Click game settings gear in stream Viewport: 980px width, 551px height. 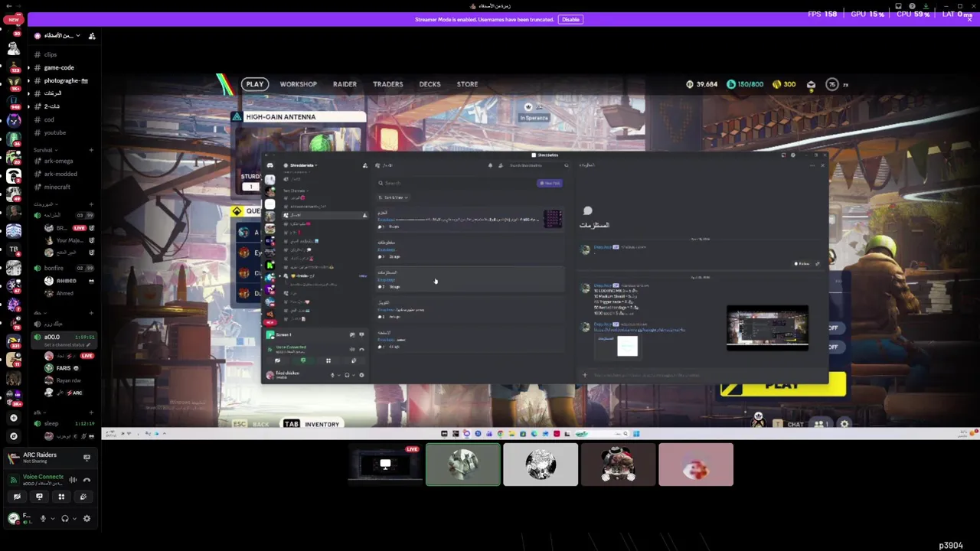pyautogui.click(x=844, y=424)
